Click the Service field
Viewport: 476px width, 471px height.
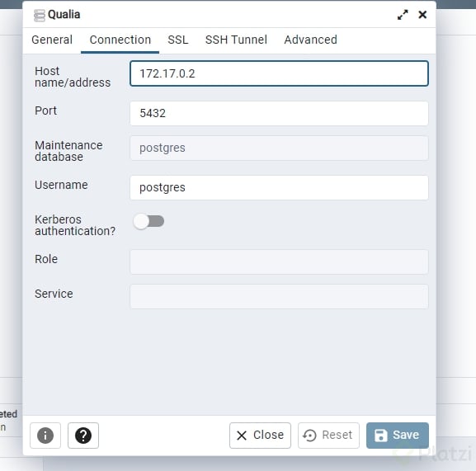[279, 296]
